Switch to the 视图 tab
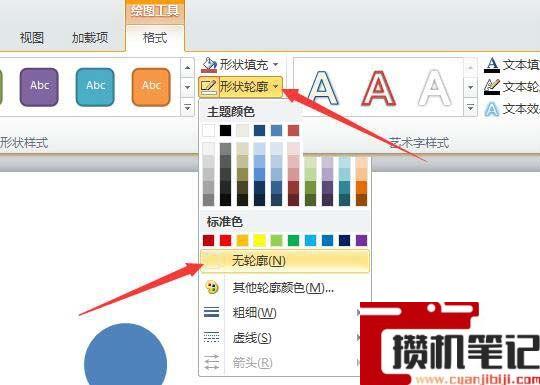Screen dimensions: 540x385 click(x=32, y=38)
